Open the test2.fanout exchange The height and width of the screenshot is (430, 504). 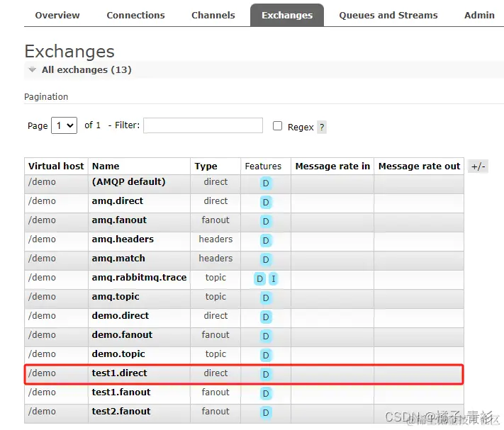[x=121, y=411]
